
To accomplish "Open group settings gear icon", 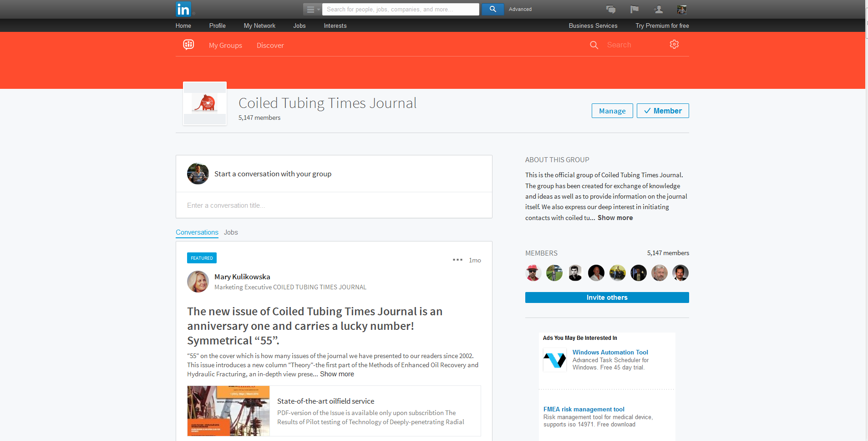I will click(x=674, y=44).
